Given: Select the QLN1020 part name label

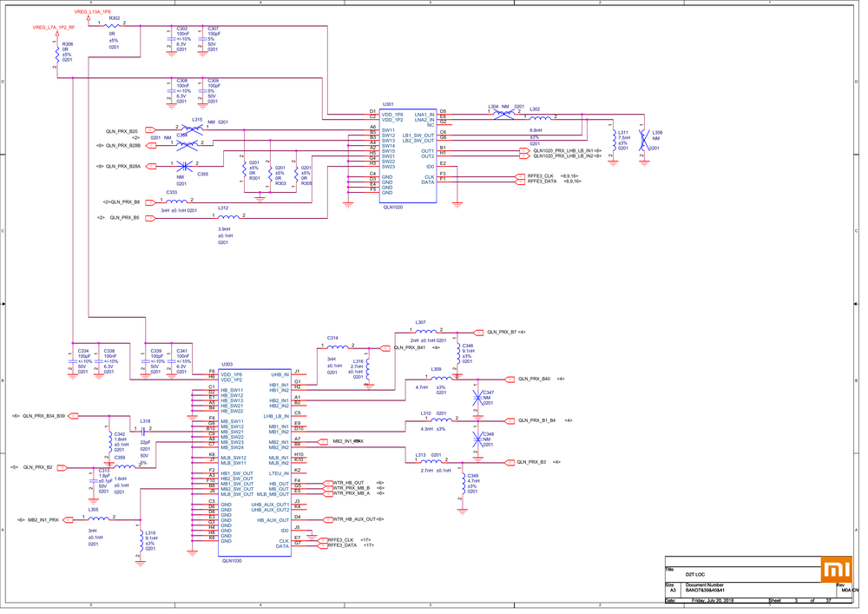Looking at the screenshot, I should pos(393,207).
